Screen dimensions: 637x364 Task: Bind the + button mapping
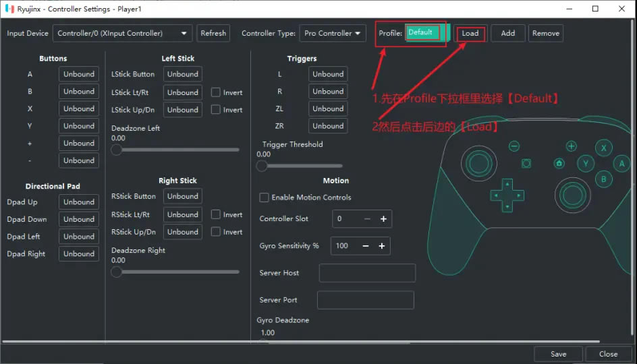click(x=79, y=144)
